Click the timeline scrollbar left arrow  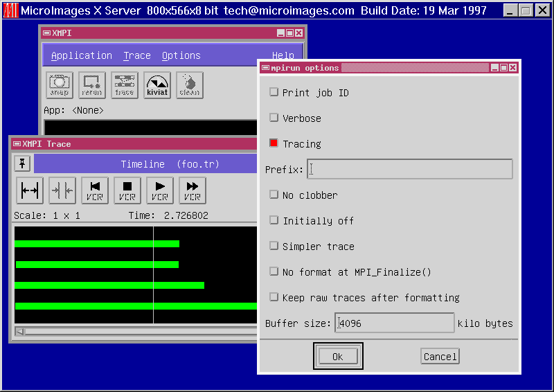[x=20, y=332]
